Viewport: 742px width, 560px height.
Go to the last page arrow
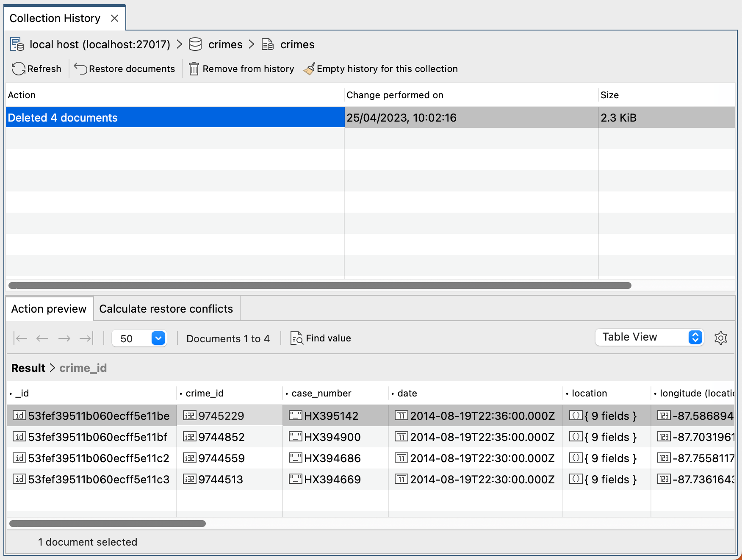tap(86, 338)
